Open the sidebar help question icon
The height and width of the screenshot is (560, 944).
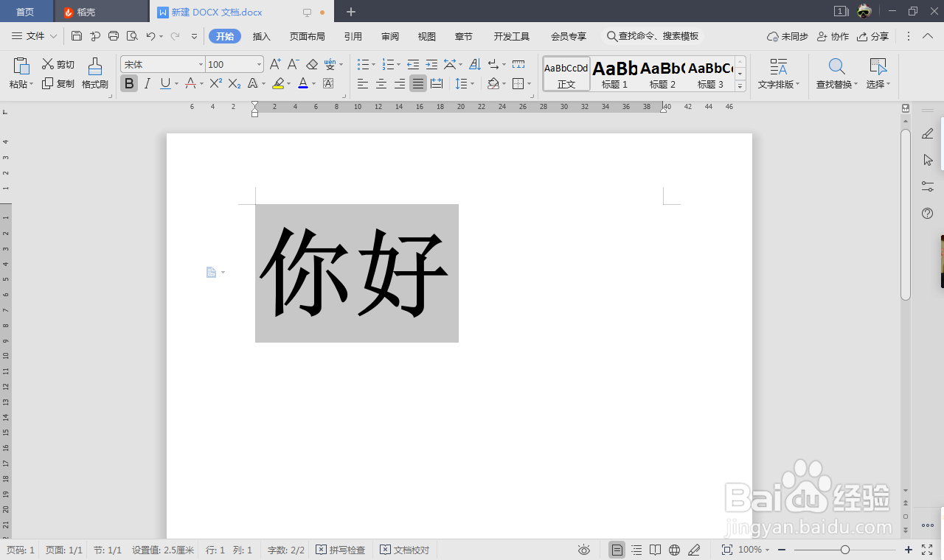928,213
